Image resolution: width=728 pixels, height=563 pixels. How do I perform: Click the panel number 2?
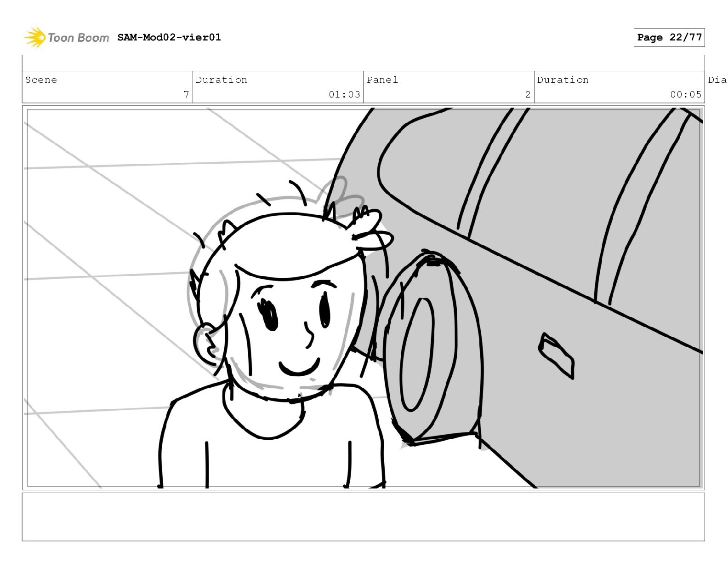528,94
